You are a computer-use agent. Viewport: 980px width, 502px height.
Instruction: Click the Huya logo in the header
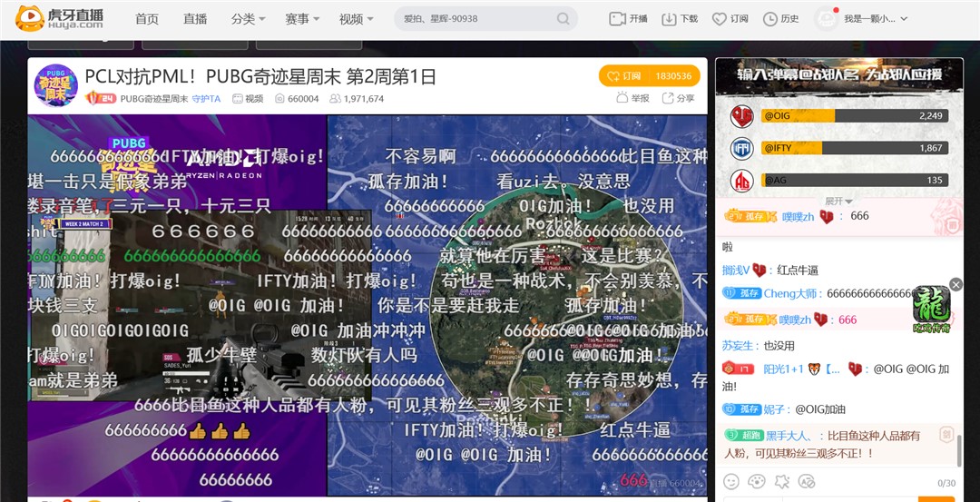pyautogui.click(x=60, y=19)
